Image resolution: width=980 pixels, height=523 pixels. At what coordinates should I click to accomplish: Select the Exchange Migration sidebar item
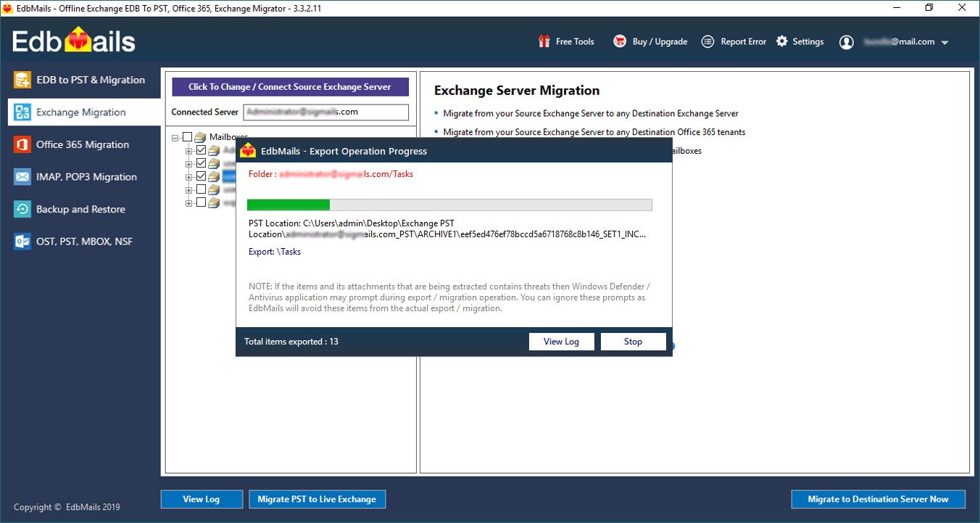coord(84,112)
